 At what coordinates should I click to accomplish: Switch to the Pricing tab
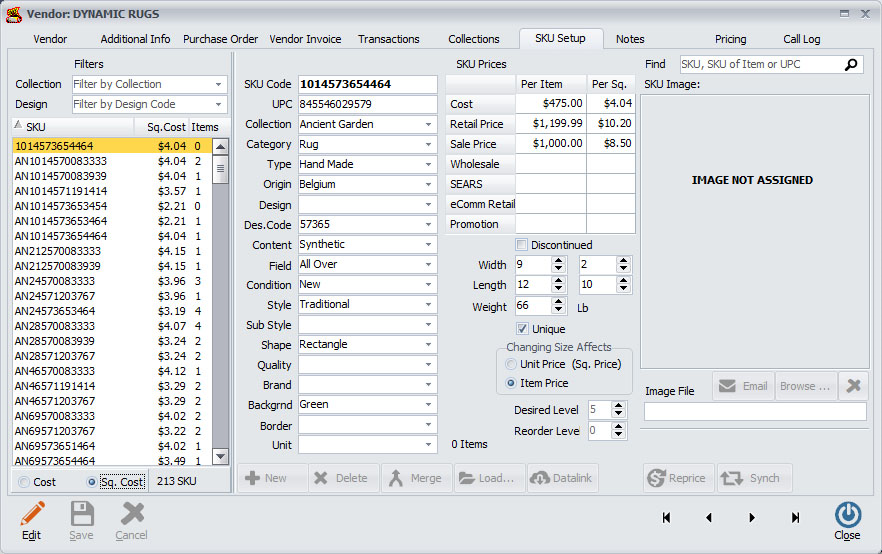(x=731, y=39)
